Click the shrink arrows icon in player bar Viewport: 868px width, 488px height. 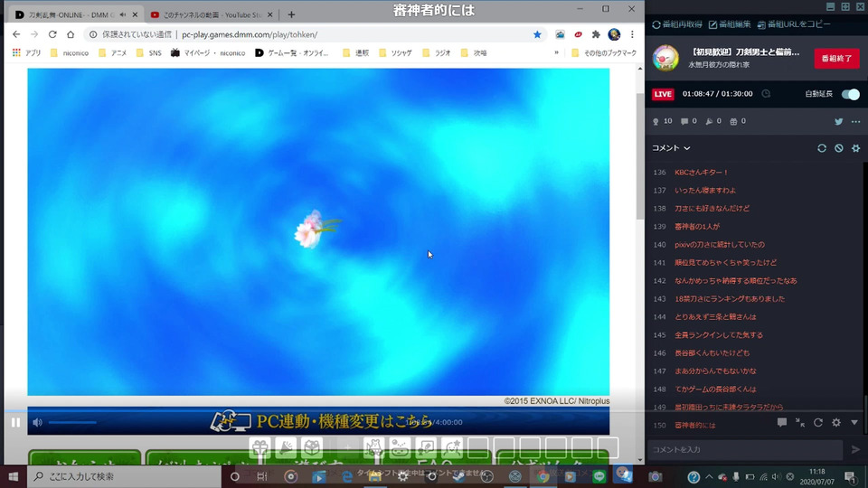800,423
